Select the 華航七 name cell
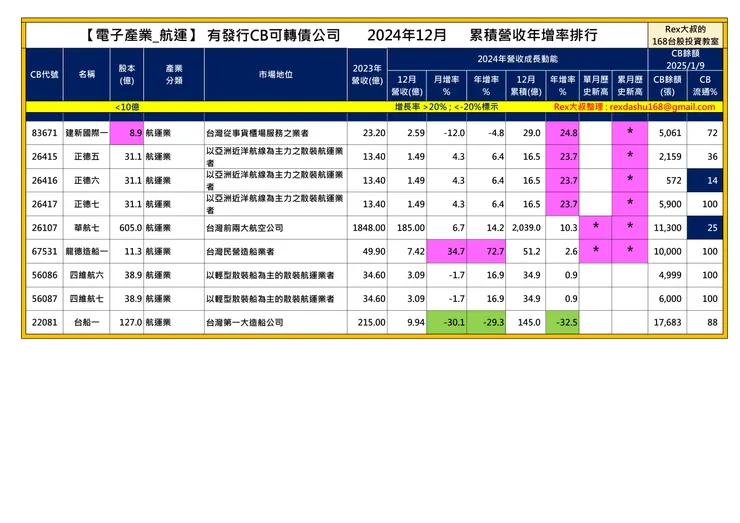The height and width of the screenshot is (523, 740). click(86, 228)
